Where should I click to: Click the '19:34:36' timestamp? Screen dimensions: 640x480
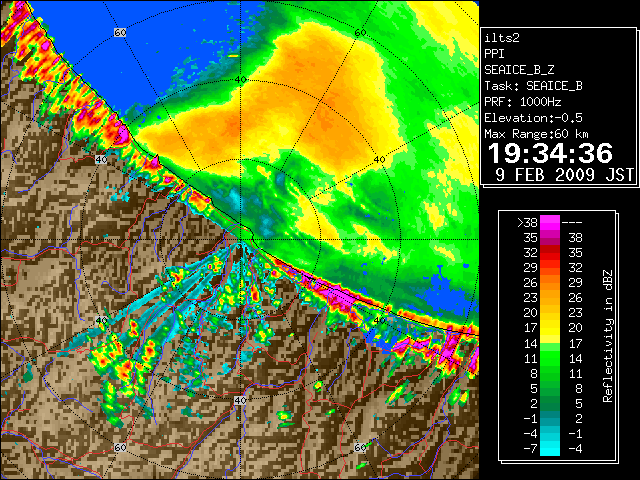click(x=550, y=153)
